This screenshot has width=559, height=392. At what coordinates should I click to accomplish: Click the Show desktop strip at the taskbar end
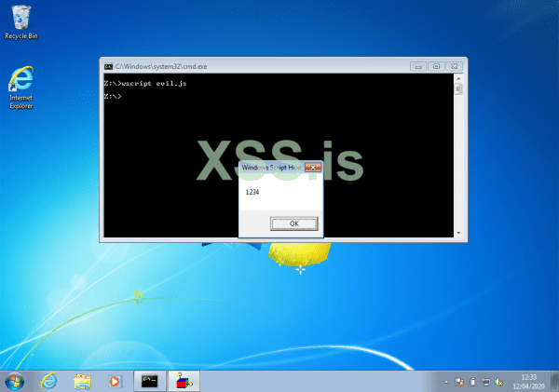pyautogui.click(x=554, y=381)
